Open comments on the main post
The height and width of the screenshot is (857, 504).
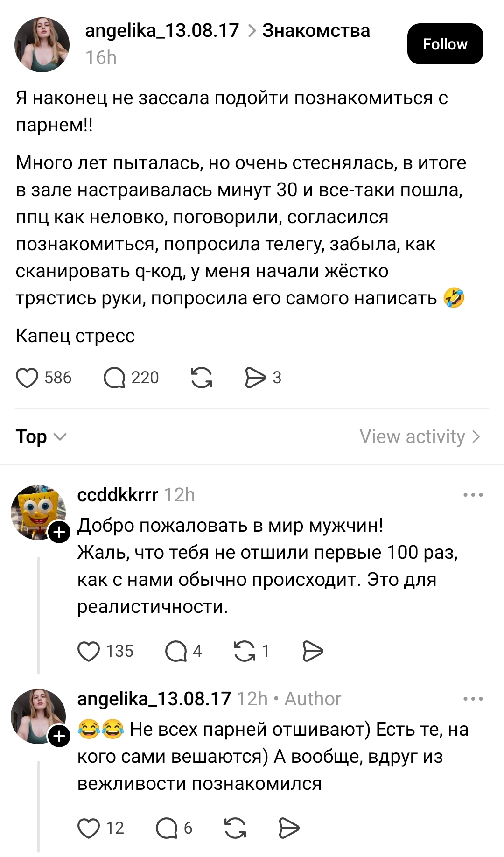point(114,378)
